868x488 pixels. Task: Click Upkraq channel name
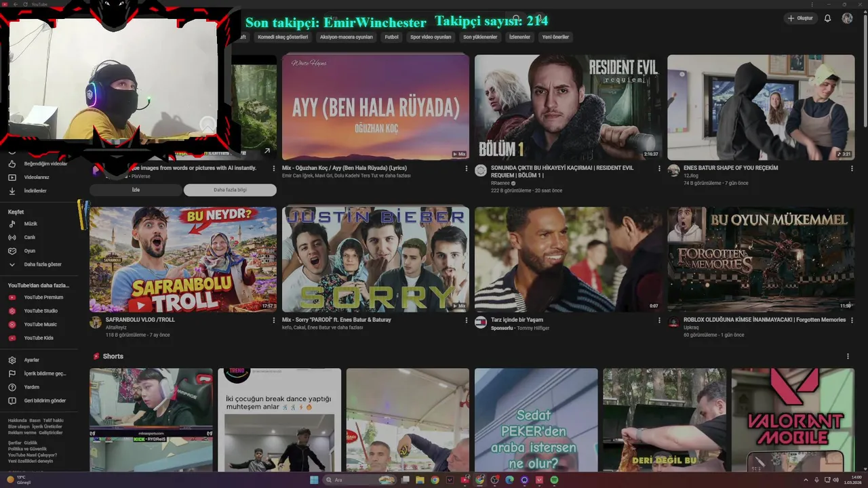click(x=691, y=327)
